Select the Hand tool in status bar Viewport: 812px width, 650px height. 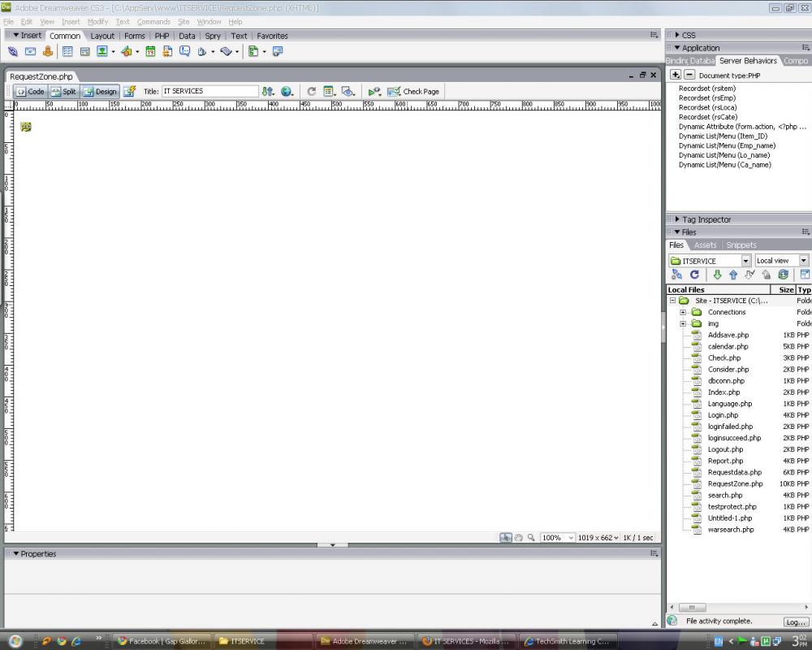[x=519, y=538]
